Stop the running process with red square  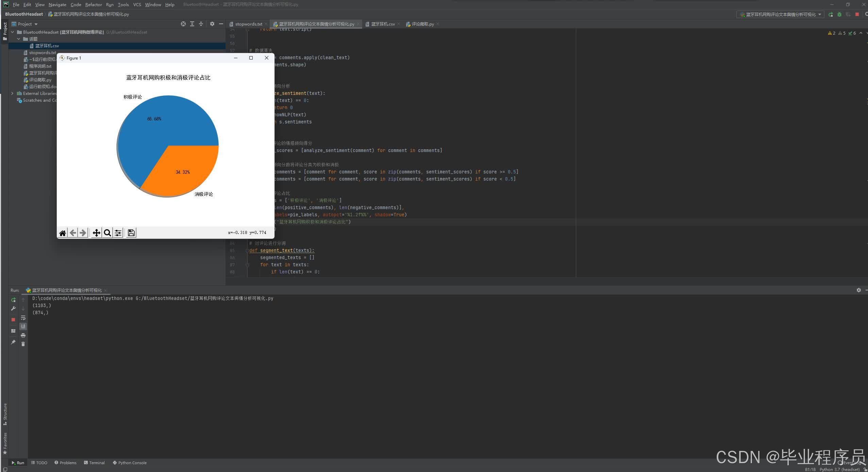[13, 320]
